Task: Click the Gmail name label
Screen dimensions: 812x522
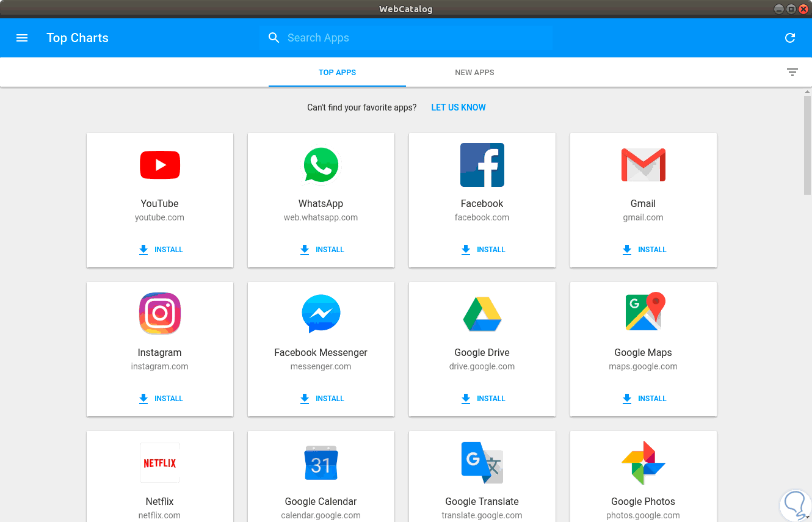Action: click(x=643, y=203)
